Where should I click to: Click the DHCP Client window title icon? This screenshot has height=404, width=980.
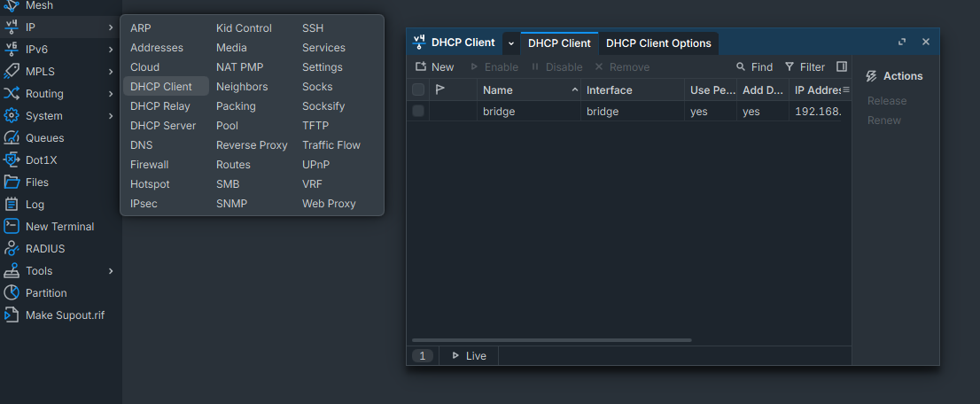coord(419,43)
